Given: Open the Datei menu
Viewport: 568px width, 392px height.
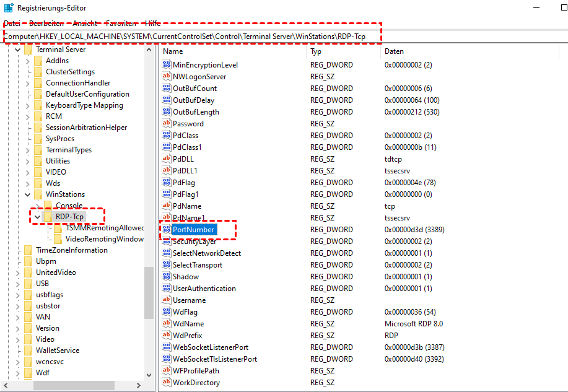Looking at the screenshot, I should click(12, 23).
